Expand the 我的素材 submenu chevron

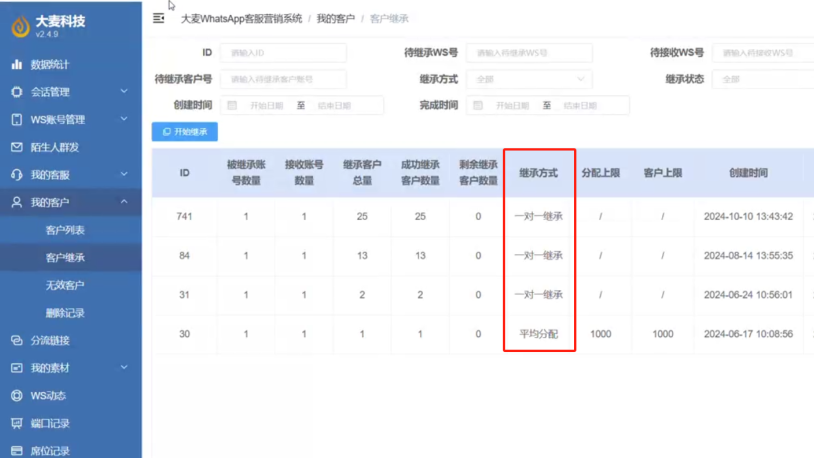click(x=124, y=367)
